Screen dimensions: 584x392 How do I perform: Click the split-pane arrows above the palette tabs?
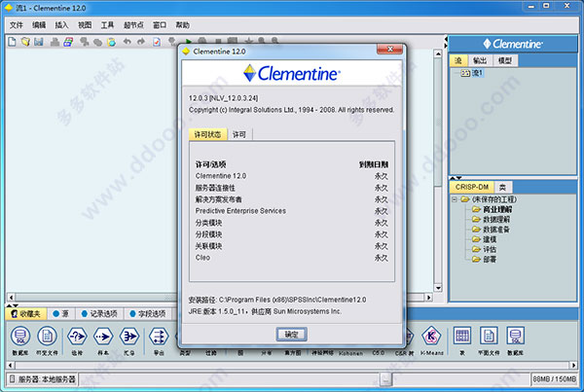13,305
